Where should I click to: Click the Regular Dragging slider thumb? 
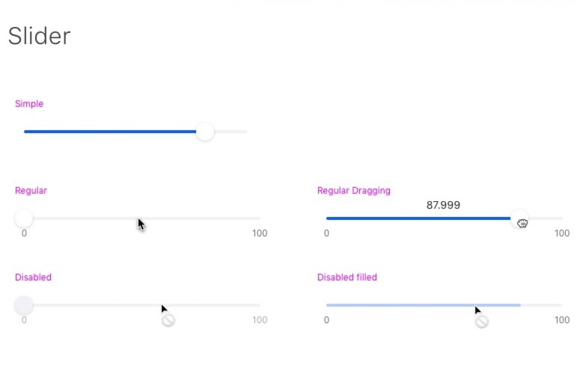tap(519, 218)
